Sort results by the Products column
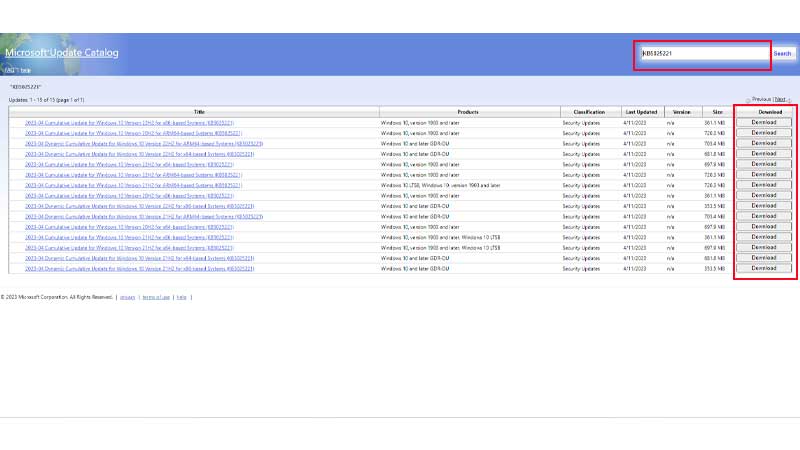The height and width of the screenshot is (450, 800). click(x=468, y=112)
